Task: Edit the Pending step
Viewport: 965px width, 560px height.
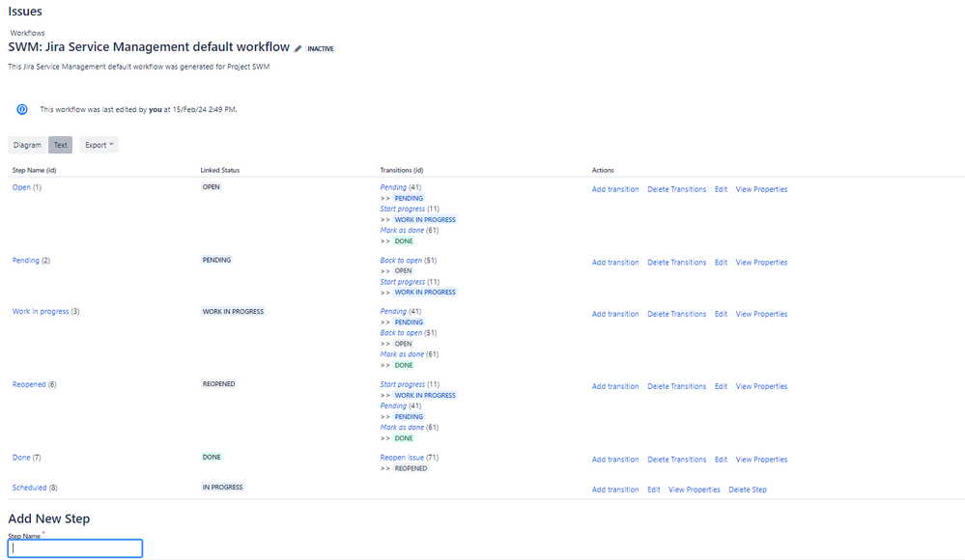Action: [x=722, y=263]
